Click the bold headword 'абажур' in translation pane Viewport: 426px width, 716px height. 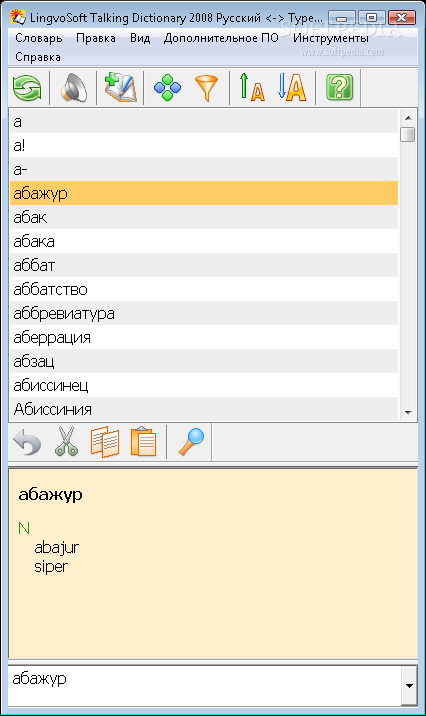click(50, 495)
